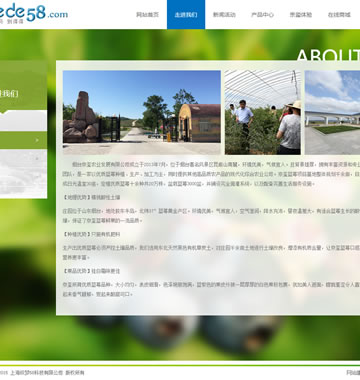The height and width of the screenshot is (380, 360).
Task: Go to 新闻活动 in top navigation
Action: (224, 15)
